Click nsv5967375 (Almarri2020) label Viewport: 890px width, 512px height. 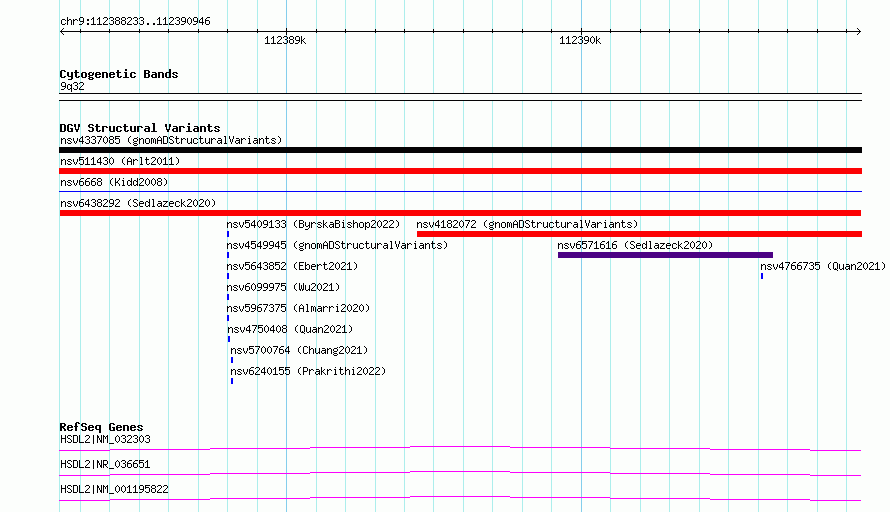pyautogui.click(x=298, y=308)
